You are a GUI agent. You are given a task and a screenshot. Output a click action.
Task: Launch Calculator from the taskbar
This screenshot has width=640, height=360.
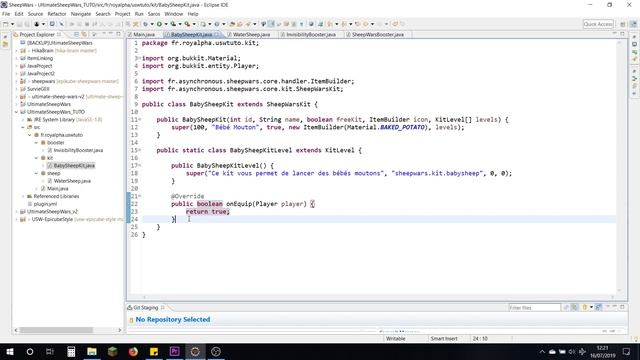pyautogui.click(x=71, y=351)
